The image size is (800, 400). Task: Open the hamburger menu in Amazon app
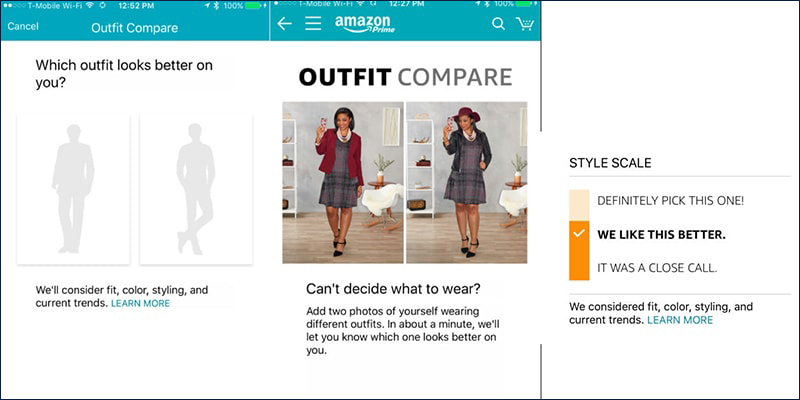313,23
